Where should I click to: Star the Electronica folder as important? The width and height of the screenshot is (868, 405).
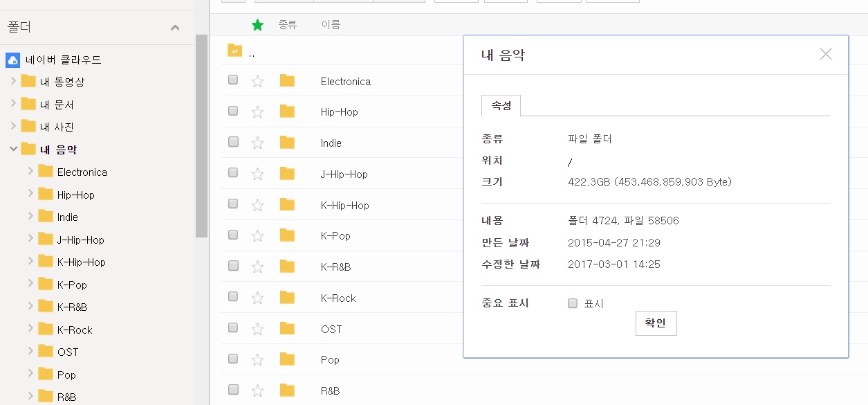coord(257,82)
